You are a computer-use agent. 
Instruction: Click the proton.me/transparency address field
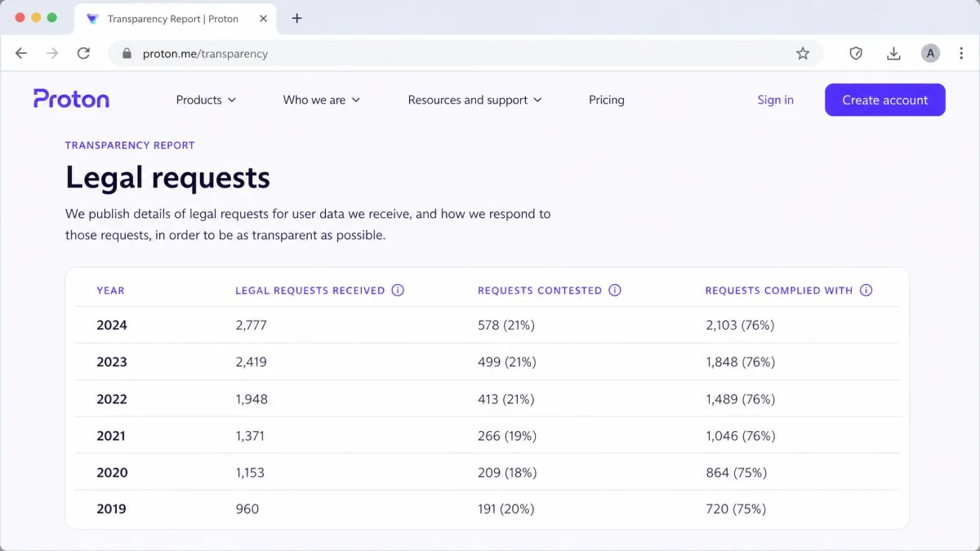tap(465, 54)
